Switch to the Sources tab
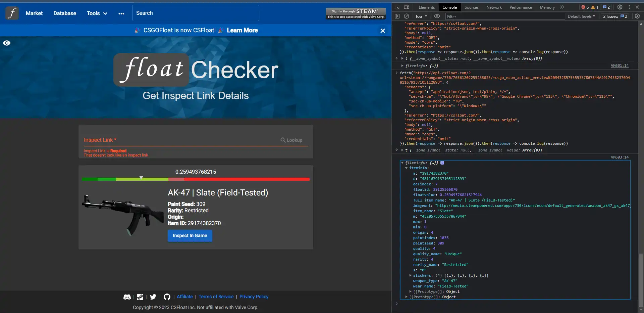 [471, 7]
